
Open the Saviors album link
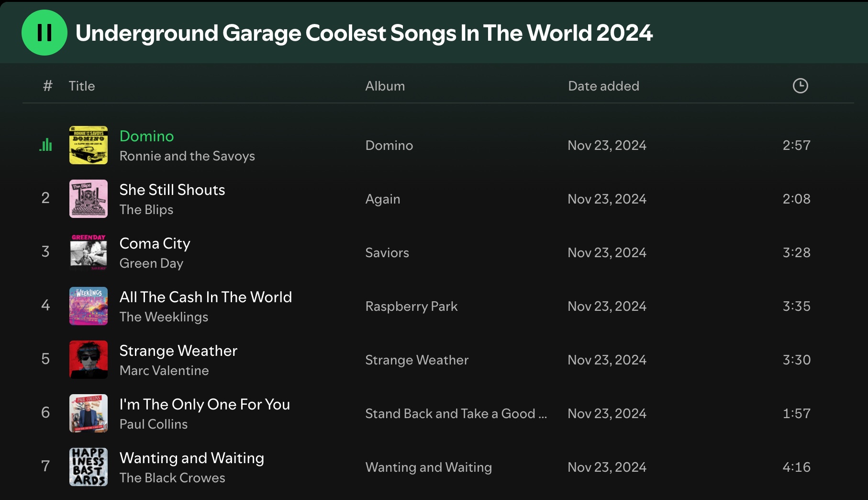387,252
